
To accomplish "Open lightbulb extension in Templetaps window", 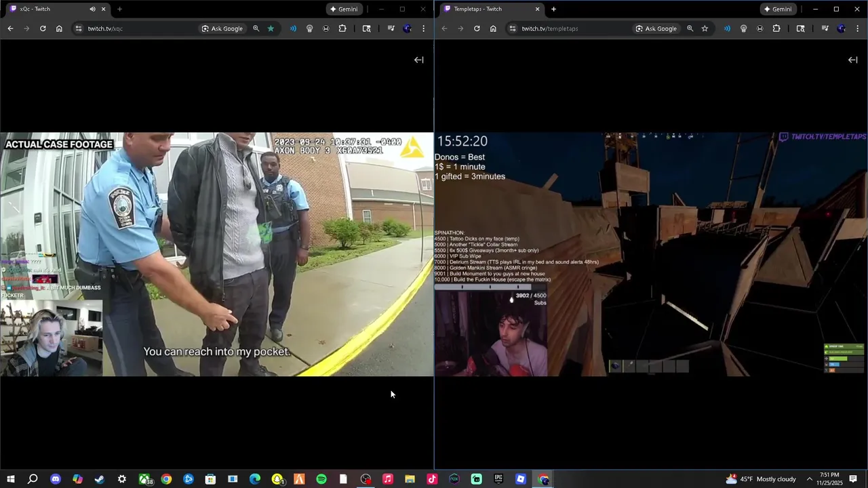I will [743, 28].
